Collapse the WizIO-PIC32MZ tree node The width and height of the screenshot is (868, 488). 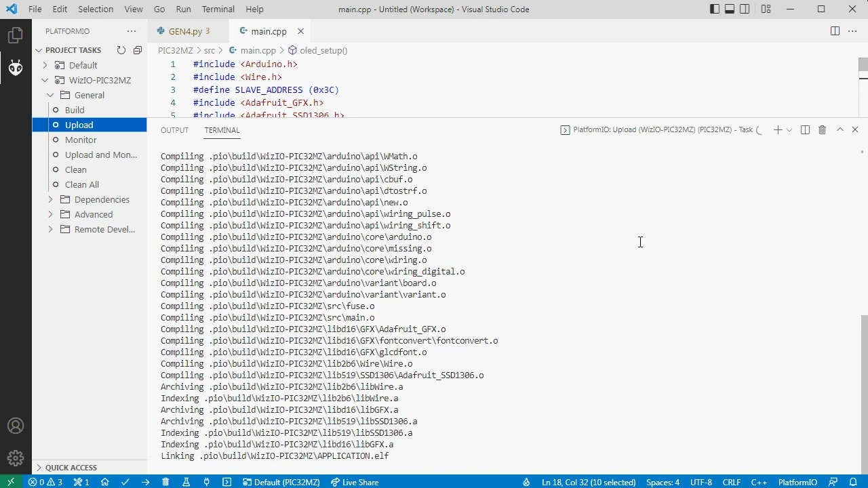[x=45, y=80]
